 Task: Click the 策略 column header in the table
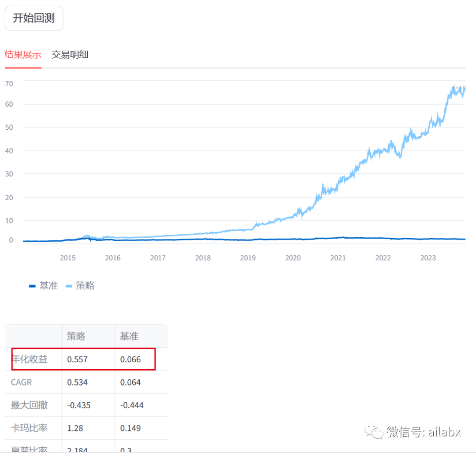(x=76, y=336)
